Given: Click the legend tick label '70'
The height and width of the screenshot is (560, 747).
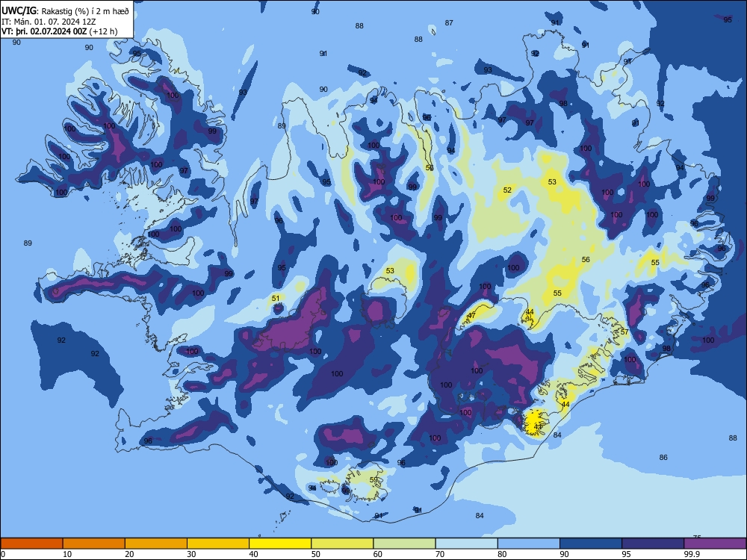Looking at the screenshot, I should [x=440, y=554].
